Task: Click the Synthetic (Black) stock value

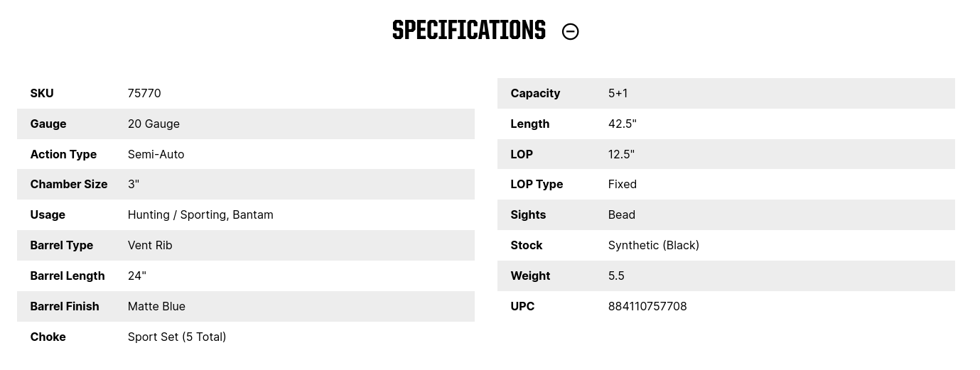Action: [x=653, y=245]
